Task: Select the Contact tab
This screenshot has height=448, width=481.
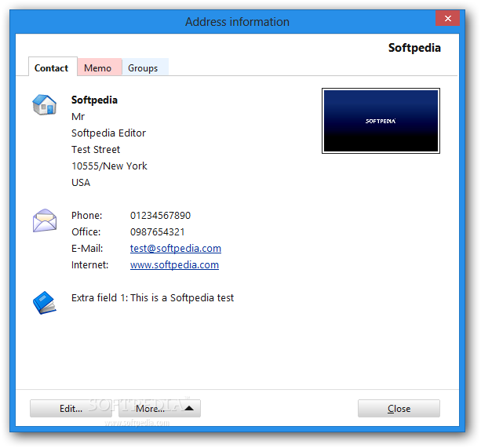Action: tap(51, 67)
